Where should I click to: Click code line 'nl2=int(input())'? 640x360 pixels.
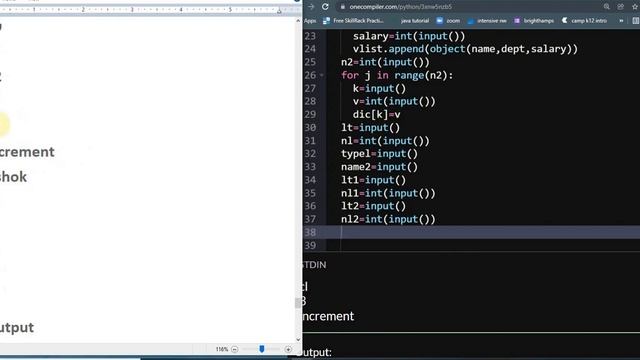pos(388,219)
